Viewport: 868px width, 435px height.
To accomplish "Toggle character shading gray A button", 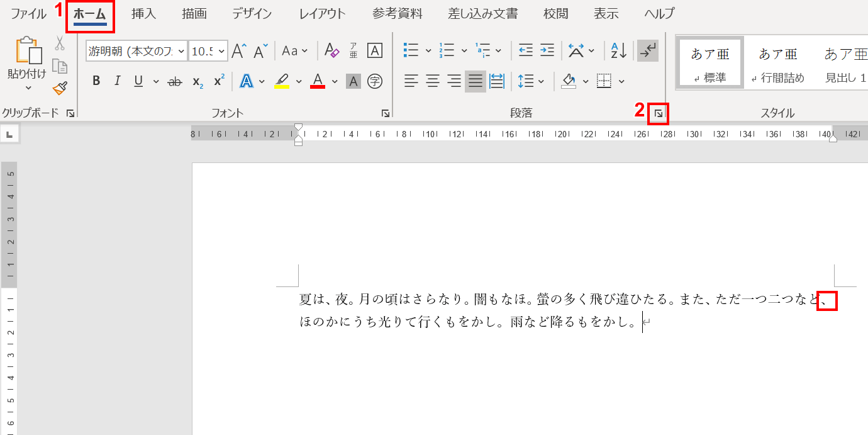I will tap(353, 81).
